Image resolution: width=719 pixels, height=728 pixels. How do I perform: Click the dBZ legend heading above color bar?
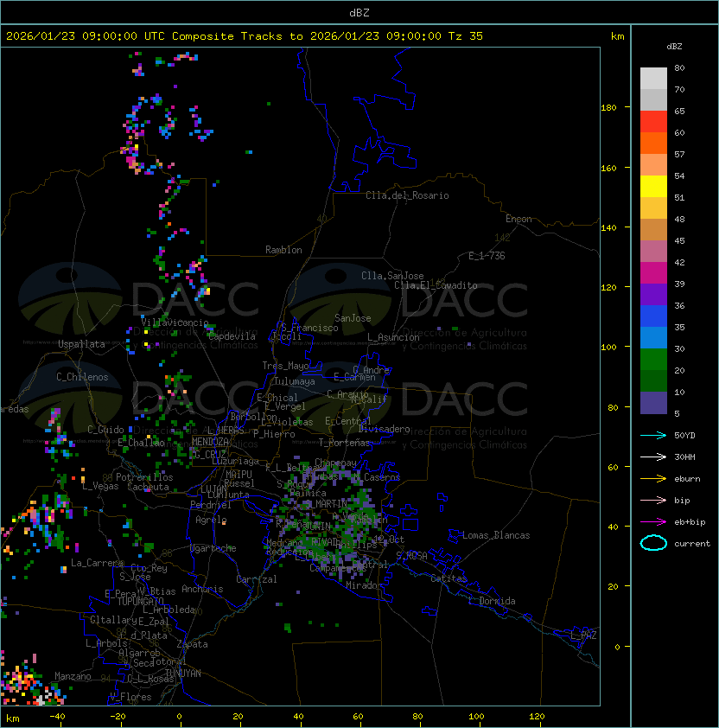coord(674,47)
